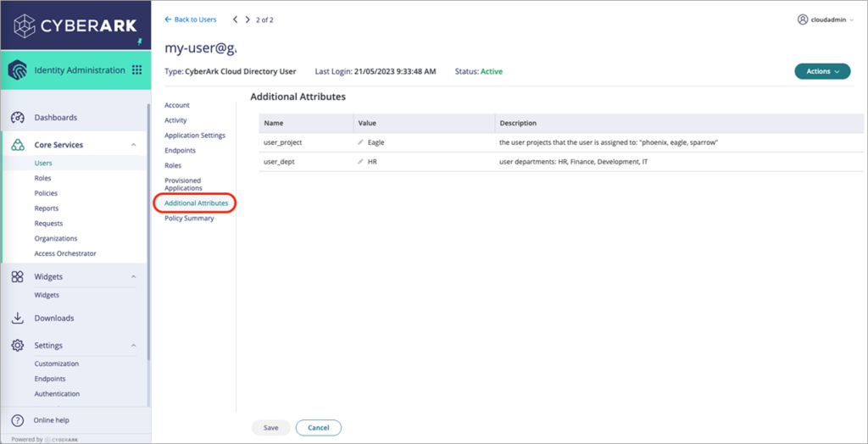Click the Downloads arrow icon

[x=18, y=319]
